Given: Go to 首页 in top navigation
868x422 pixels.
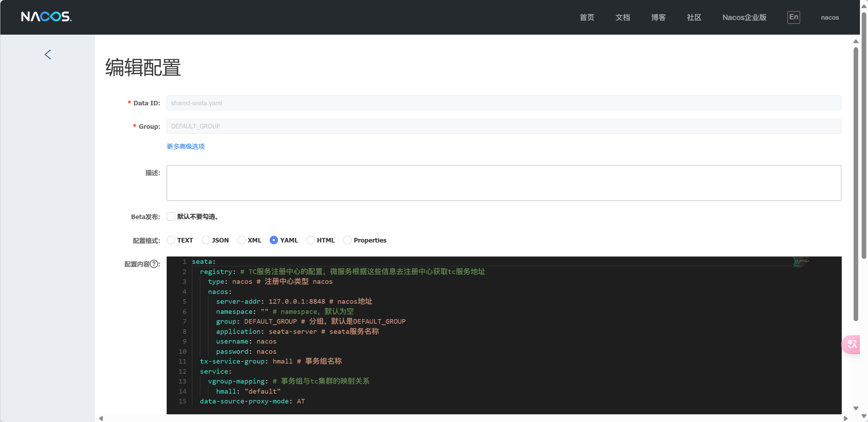Looking at the screenshot, I should 587,17.
